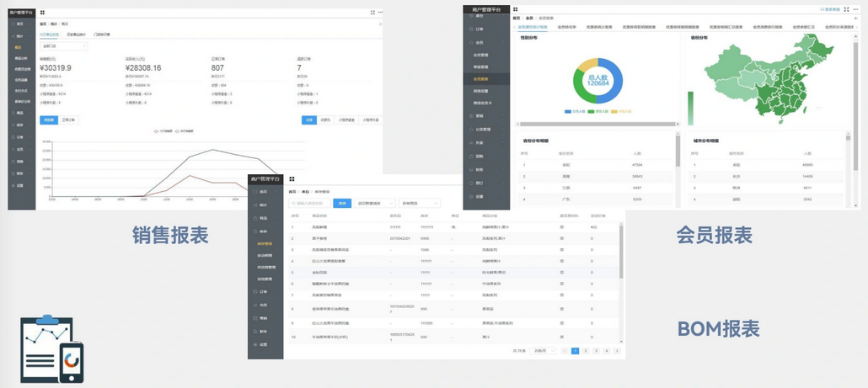This screenshot has width=868, height=388.
Task: Open the 全部门店 store dropdown
Action: tap(63, 46)
